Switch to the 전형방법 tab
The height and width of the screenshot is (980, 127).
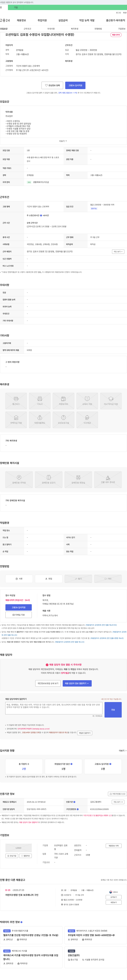[x=98, y=29]
